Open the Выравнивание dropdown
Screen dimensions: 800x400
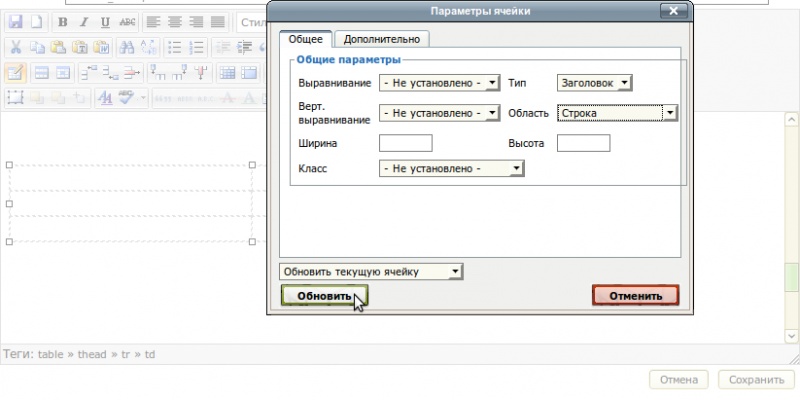439,83
